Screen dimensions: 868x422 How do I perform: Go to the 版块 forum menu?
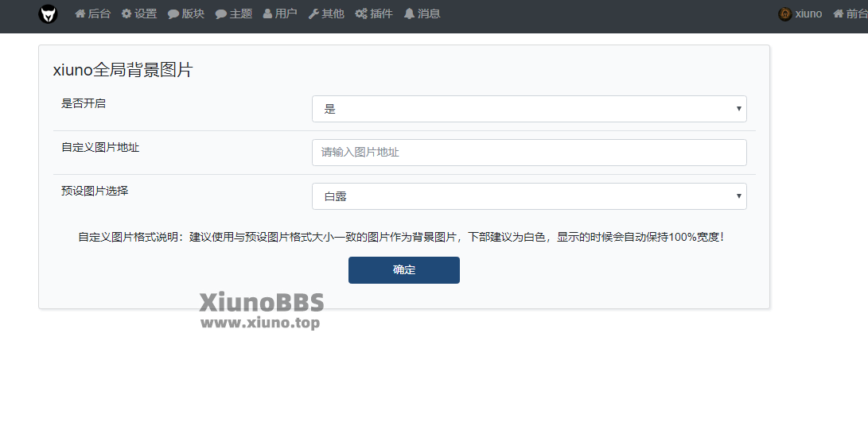(186, 14)
